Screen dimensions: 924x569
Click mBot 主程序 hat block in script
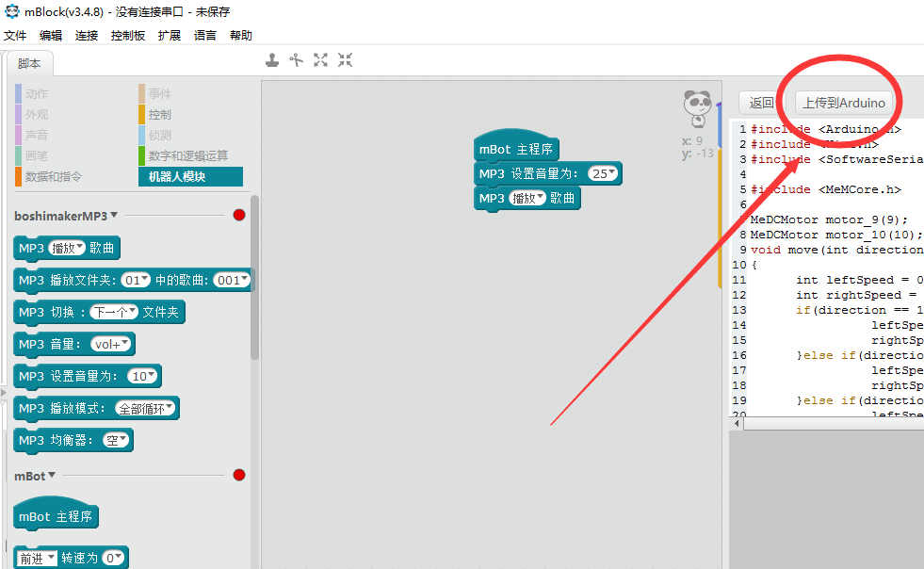516,147
